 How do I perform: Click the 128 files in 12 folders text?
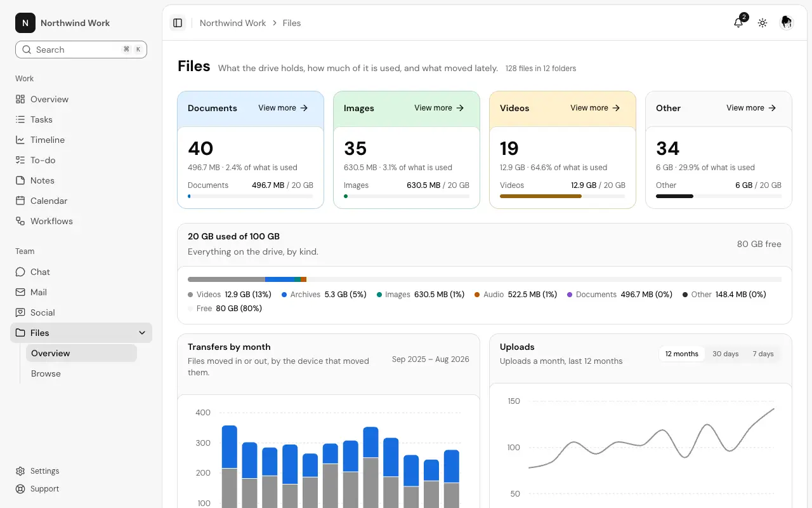(541, 68)
